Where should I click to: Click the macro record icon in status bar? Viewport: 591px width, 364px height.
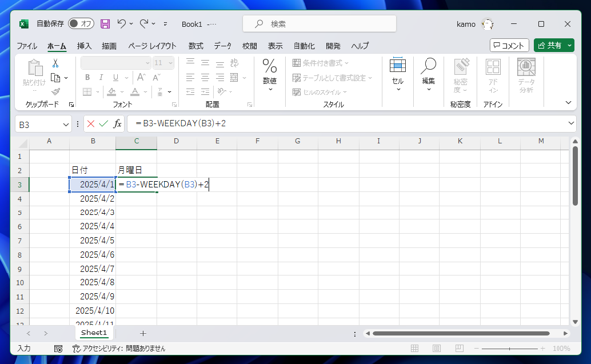point(58,349)
